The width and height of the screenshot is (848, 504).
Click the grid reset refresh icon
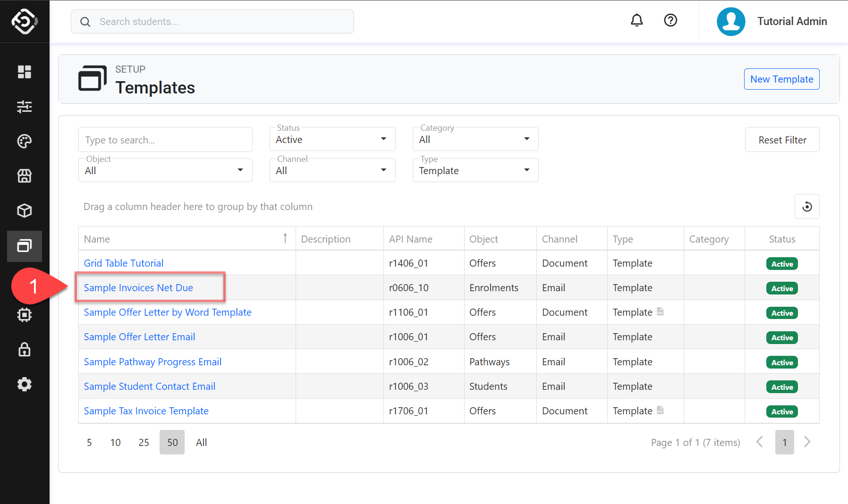[x=806, y=207]
